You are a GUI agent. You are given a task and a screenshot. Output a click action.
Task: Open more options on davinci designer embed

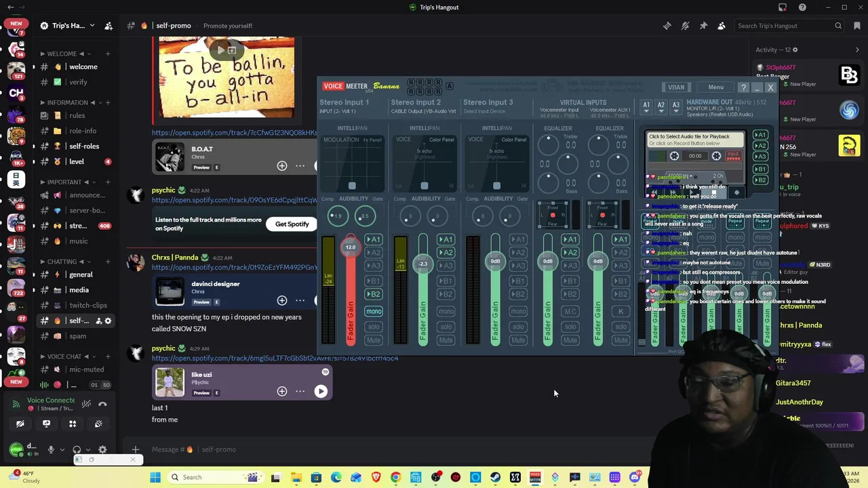tap(300, 300)
